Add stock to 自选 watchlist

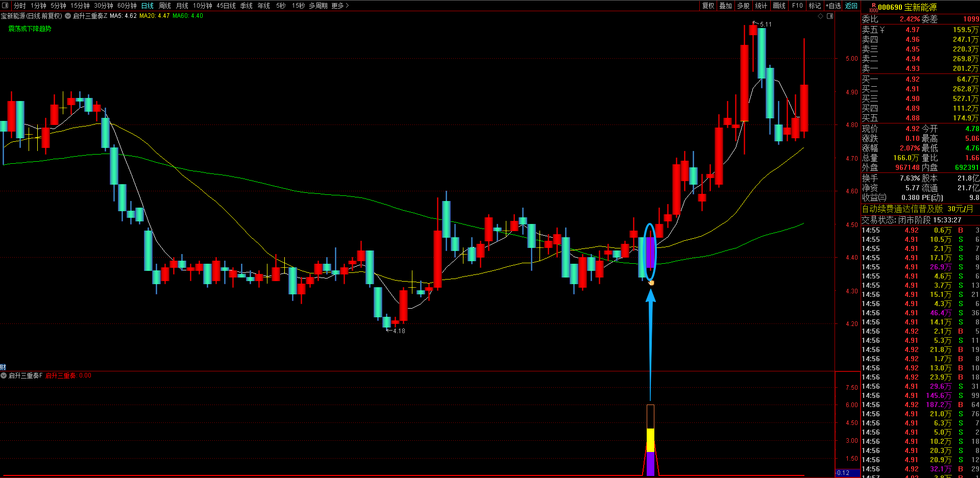[833, 6]
